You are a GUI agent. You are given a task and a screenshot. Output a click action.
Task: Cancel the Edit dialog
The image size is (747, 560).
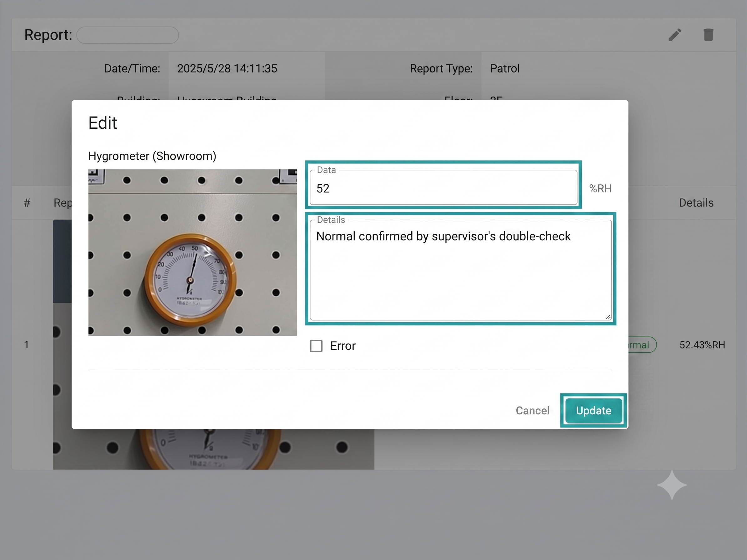[x=533, y=410]
